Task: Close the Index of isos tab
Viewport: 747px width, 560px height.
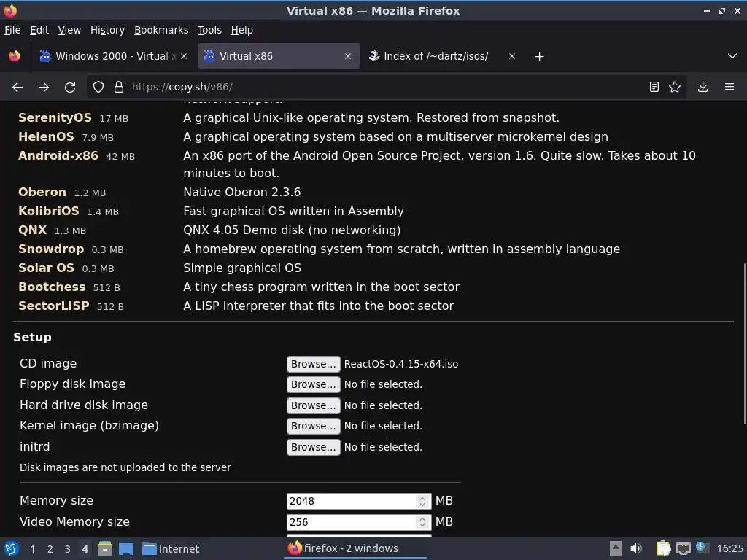Action: point(512,56)
